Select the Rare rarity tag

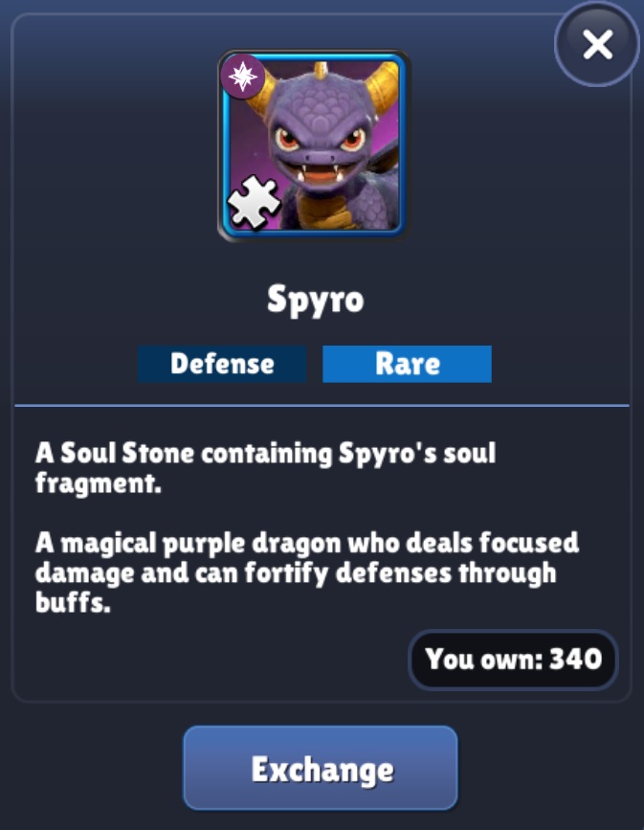pos(407,364)
